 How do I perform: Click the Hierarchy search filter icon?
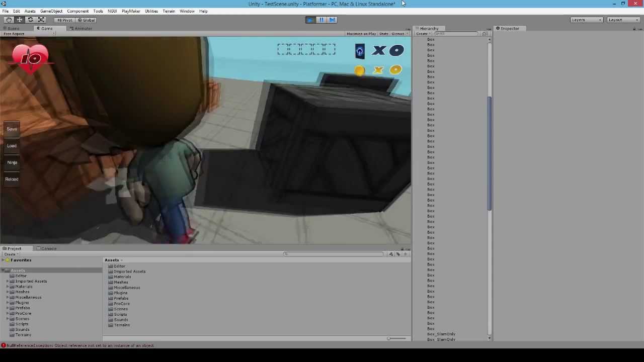485,34
